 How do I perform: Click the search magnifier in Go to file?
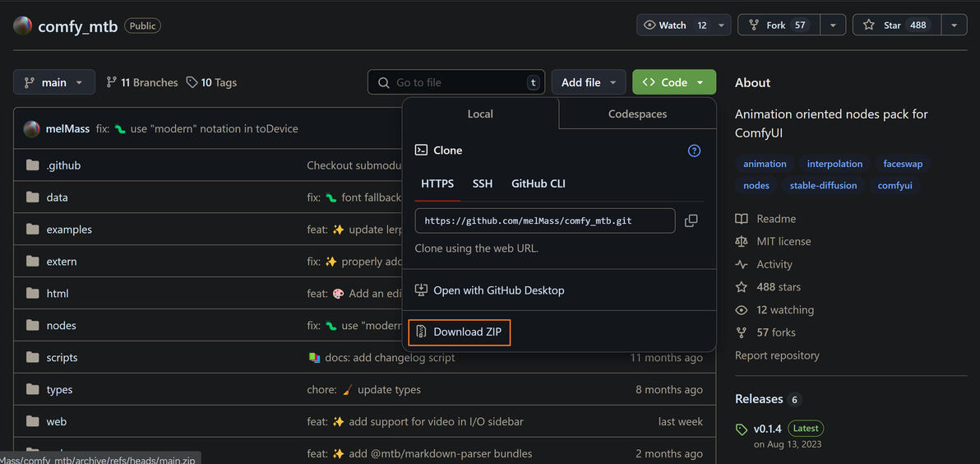pos(383,82)
